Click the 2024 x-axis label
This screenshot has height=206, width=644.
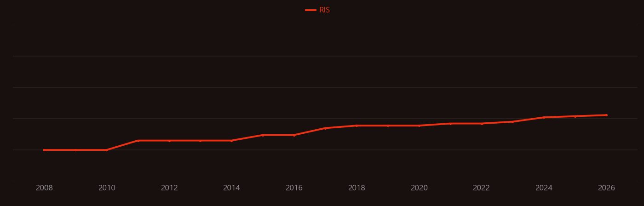point(544,188)
